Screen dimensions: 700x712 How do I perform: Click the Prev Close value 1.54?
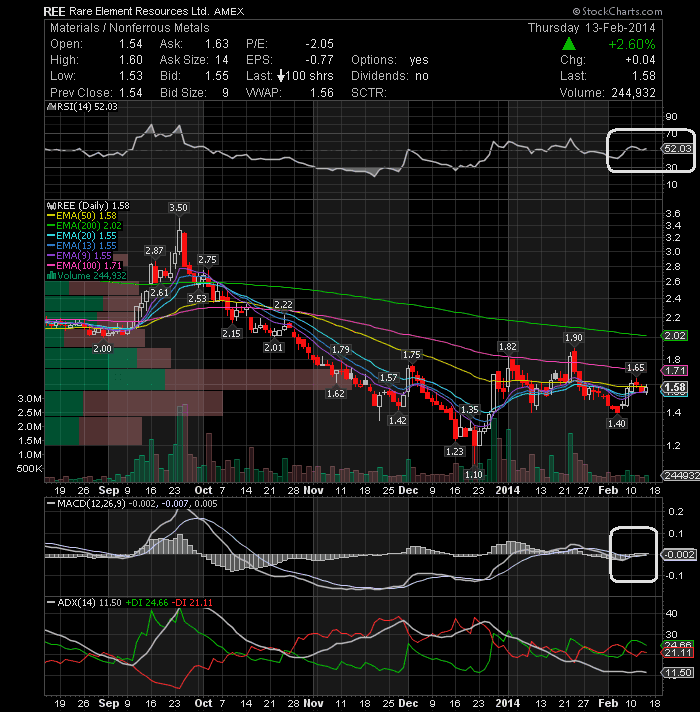click(x=130, y=93)
